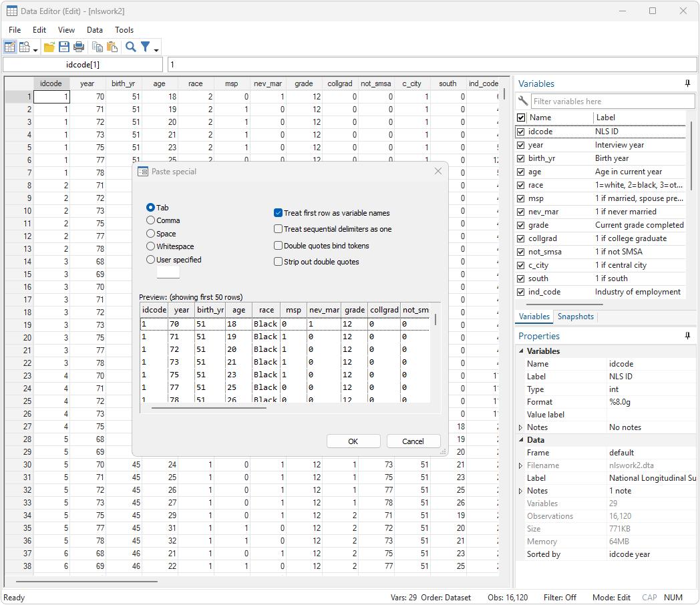Click the Data Editor window title icon
The height and width of the screenshot is (605, 700).
coord(11,11)
